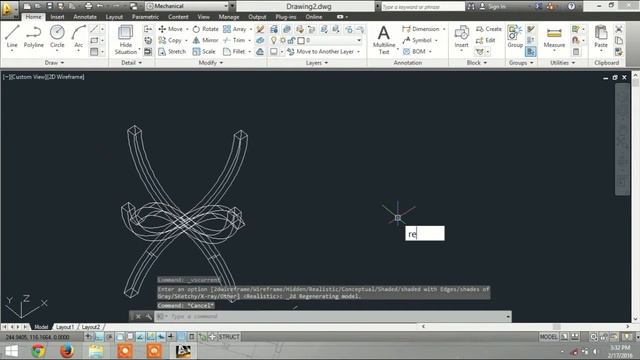The image size is (640, 360).
Task: Open the Parametric ribbon tab
Action: (145, 17)
